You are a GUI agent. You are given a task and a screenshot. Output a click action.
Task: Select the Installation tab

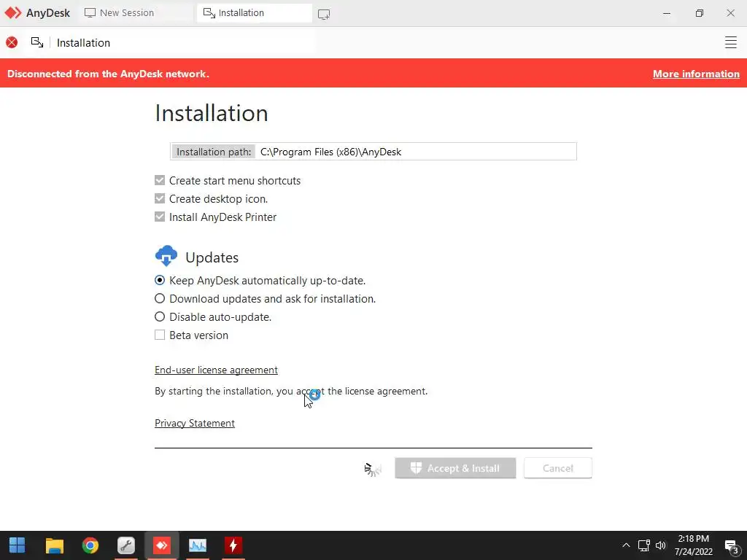(255, 13)
